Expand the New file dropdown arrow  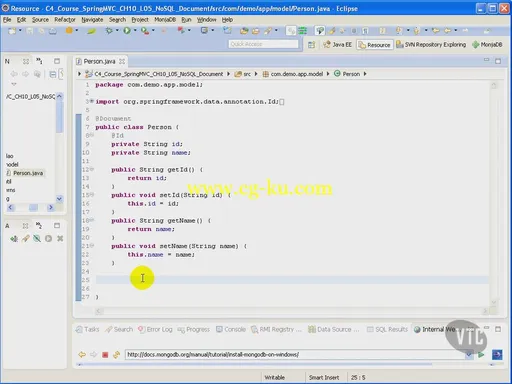click(20, 31)
